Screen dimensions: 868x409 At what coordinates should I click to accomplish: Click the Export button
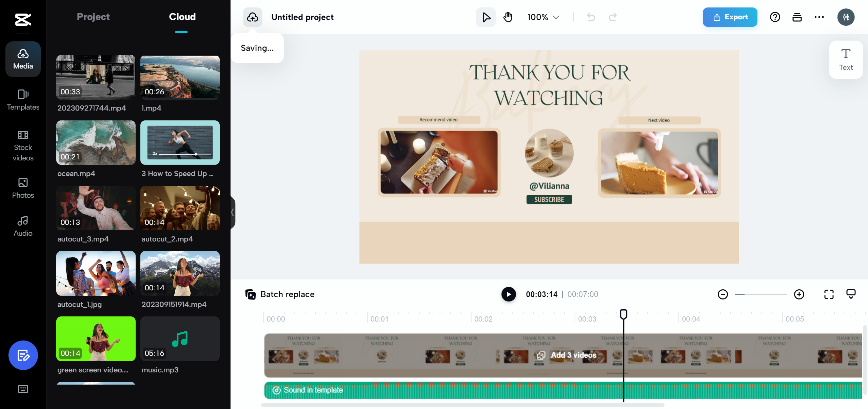point(730,17)
